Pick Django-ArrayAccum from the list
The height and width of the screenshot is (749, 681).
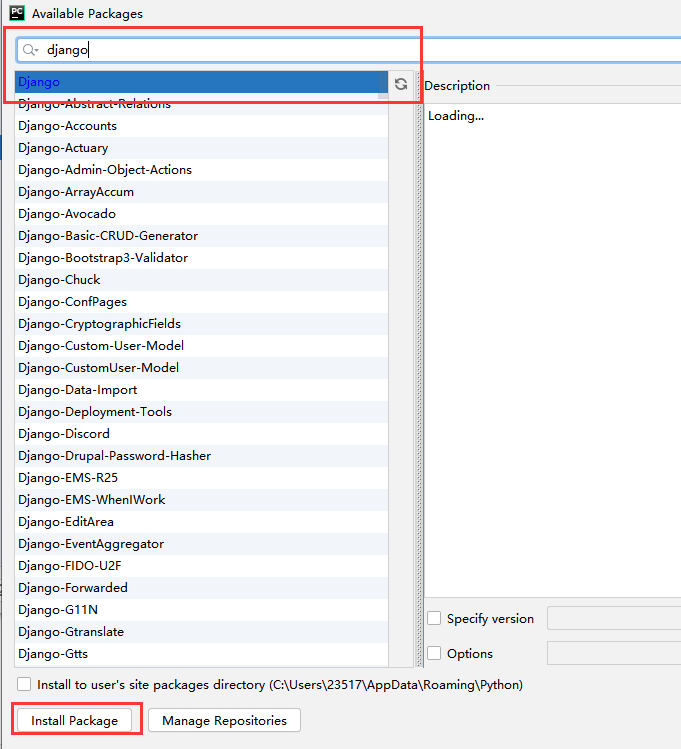202,192
